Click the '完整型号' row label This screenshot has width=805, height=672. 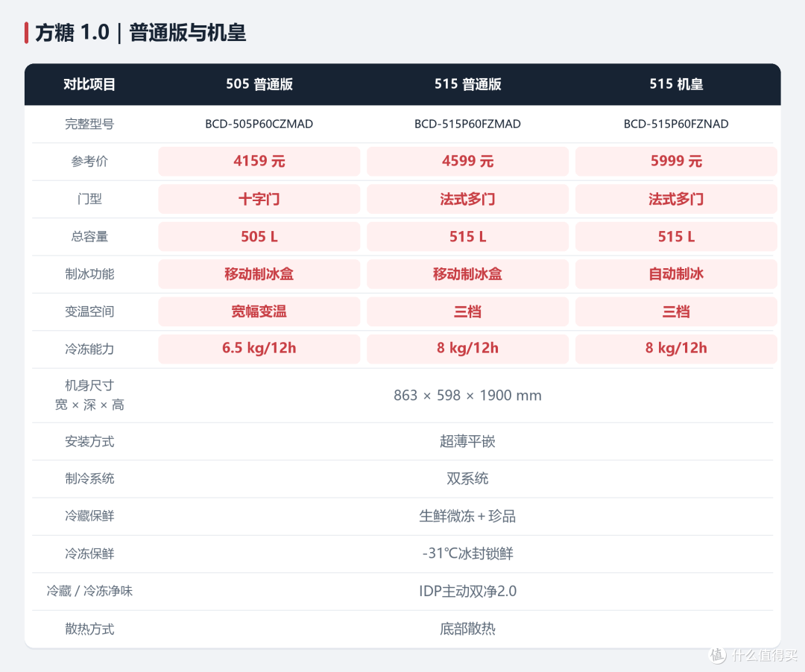pos(89,124)
